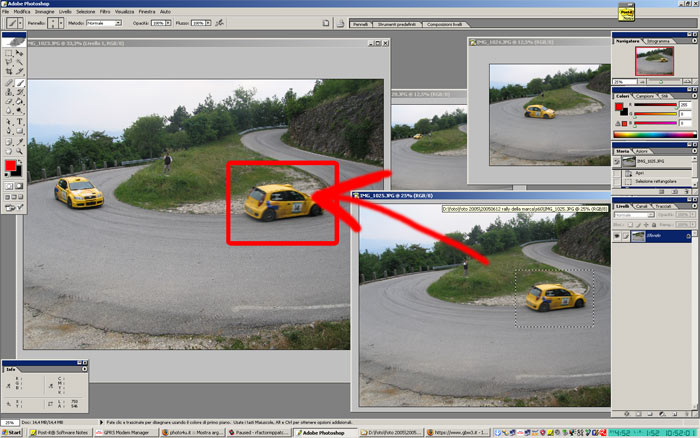Switch to the Istogramma tab
The image size is (700, 438).
click(658, 41)
